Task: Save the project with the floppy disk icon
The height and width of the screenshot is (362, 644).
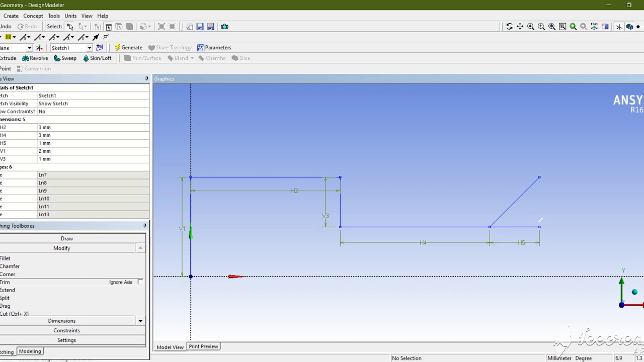Action: (200, 27)
